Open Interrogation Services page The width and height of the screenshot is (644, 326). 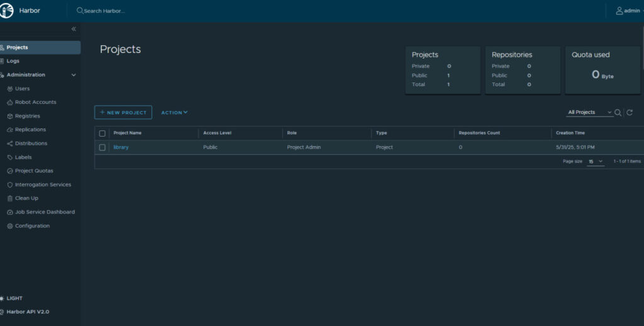(43, 184)
